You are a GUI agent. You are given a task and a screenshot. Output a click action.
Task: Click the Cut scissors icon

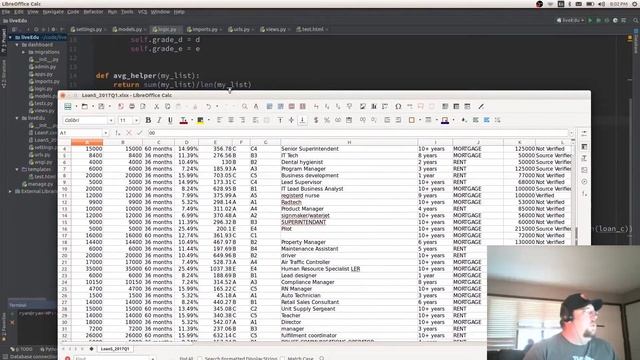click(x=156, y=107)
